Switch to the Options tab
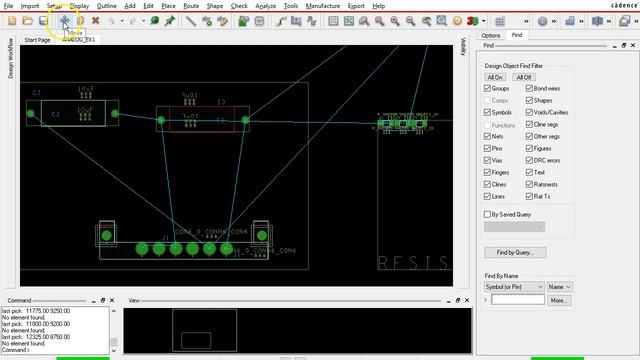 point(491,36)
